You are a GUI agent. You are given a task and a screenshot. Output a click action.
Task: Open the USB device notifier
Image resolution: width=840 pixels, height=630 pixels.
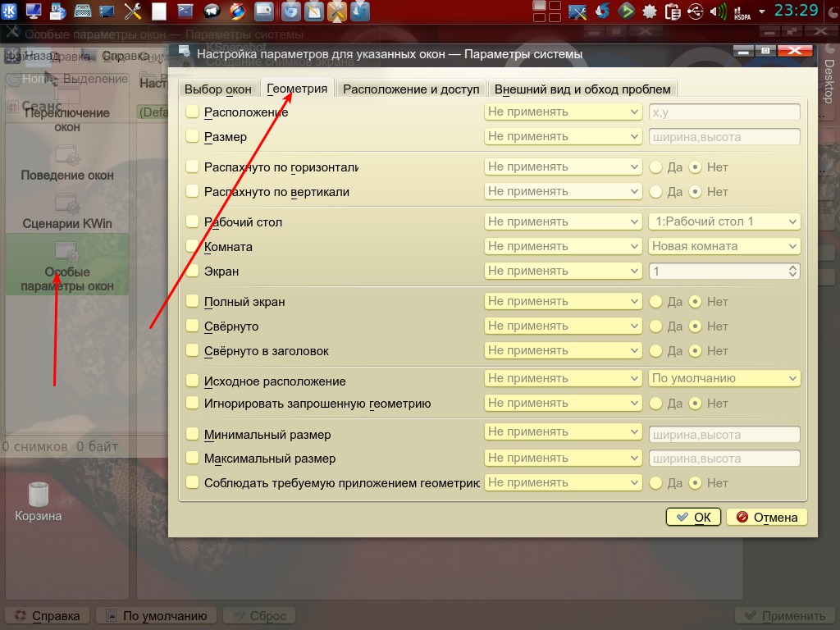pos(696,11)
